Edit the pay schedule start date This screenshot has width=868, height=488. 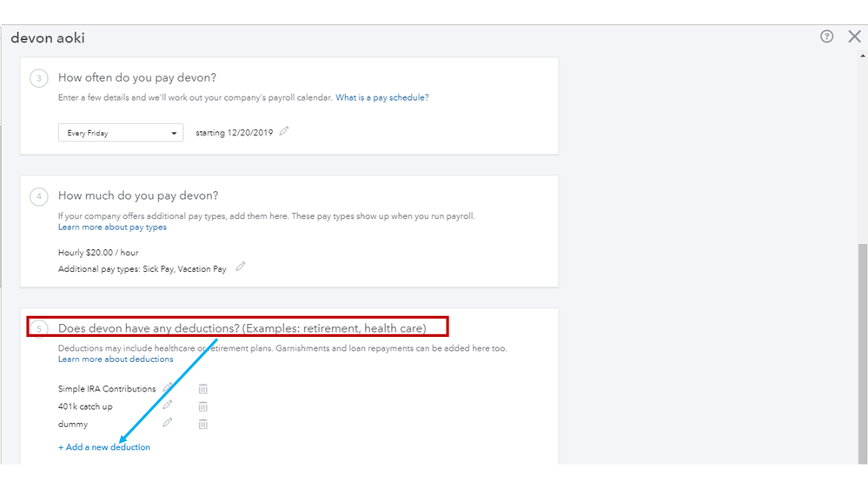click(284, 132)
